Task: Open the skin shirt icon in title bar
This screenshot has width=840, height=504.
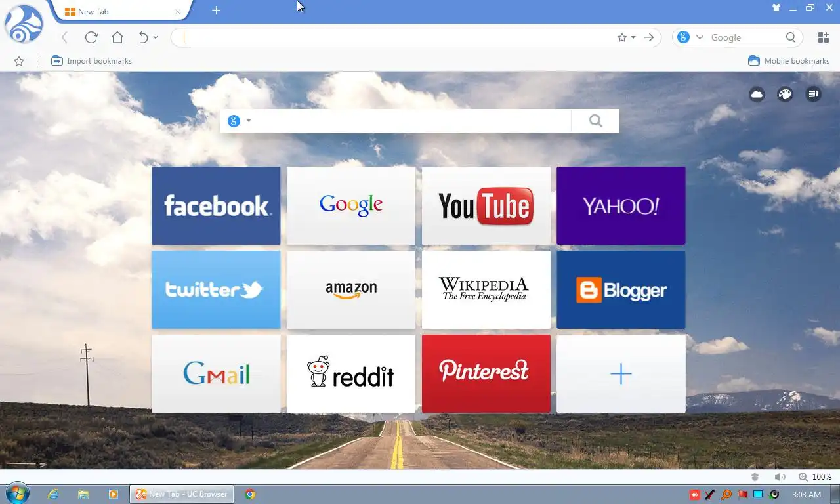Action: click(x=777, y=8)
